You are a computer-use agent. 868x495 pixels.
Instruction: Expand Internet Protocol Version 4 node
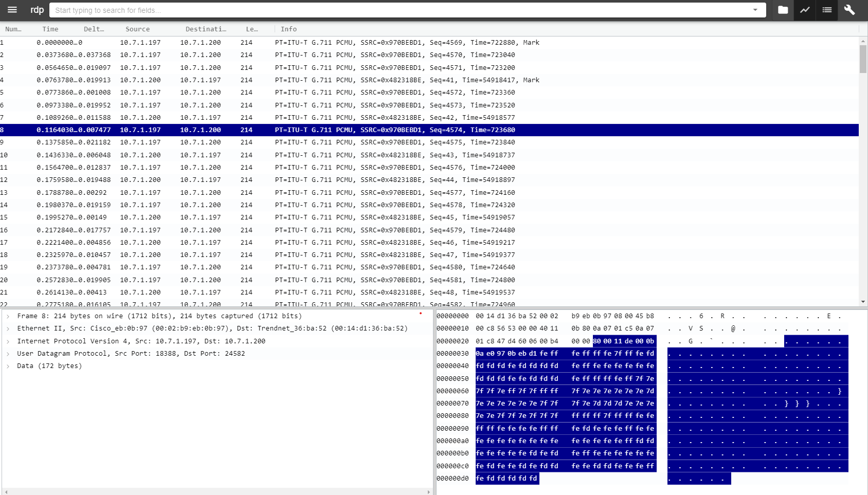(8, 341)
